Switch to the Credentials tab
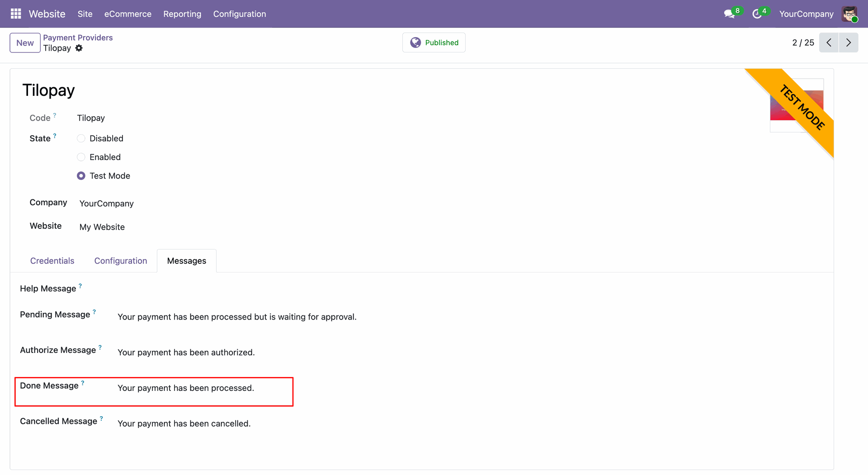The height and width of the screenshot is (475, 868). 52,261
